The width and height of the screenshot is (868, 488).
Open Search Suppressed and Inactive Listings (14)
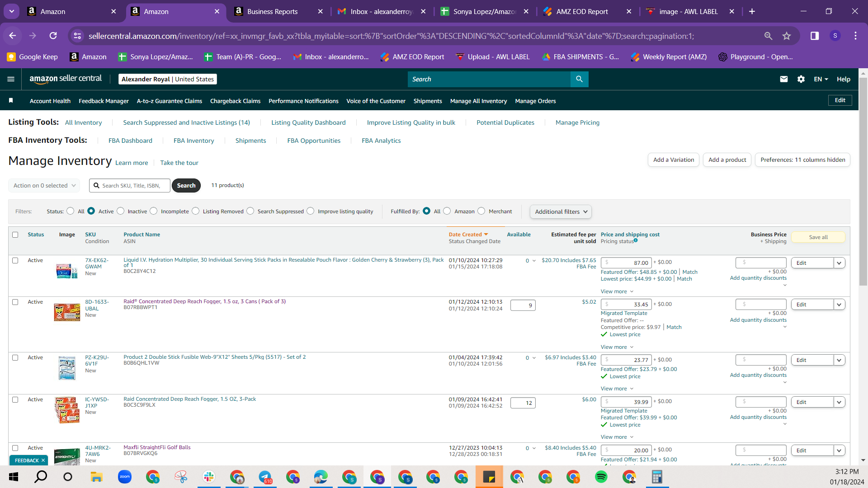point(186,122)
